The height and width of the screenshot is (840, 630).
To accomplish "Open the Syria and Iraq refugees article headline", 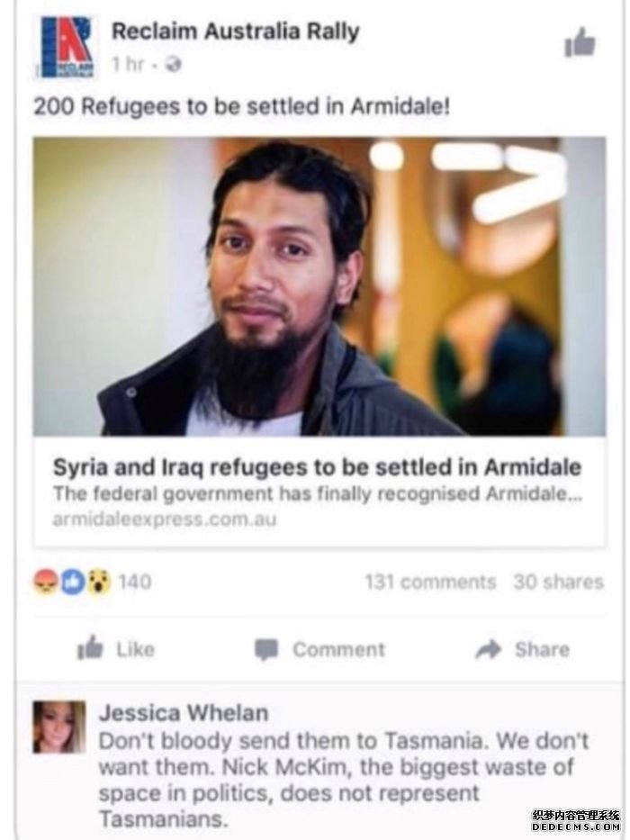I will coord(317,467).
